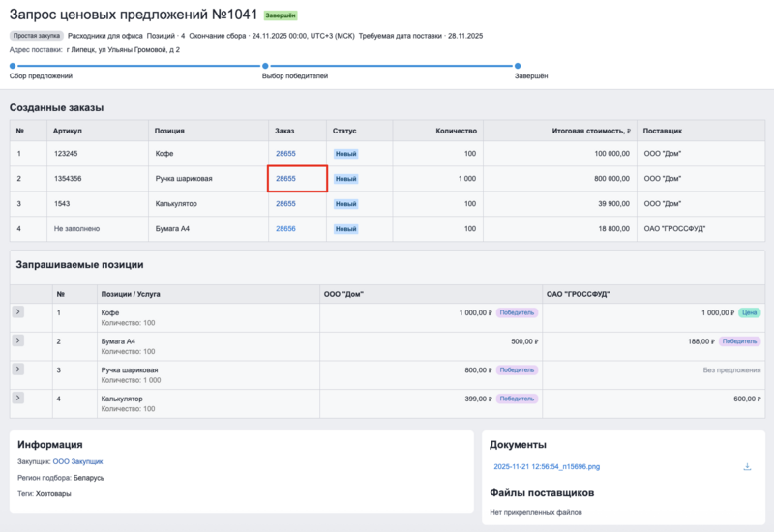This screenshot has height=532, width=774.
Task: Open order 28655 link for Ручка шариковая
Action: [x=285, y=178]
